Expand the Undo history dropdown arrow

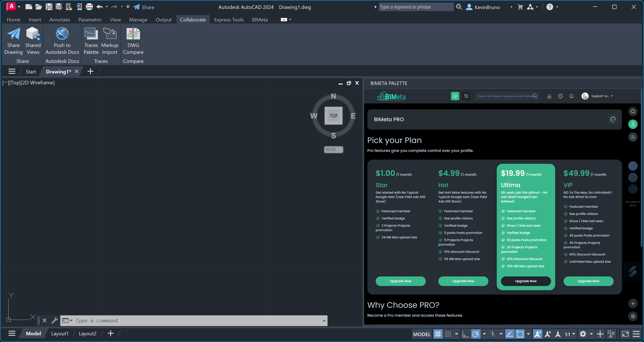click(107, 7)
